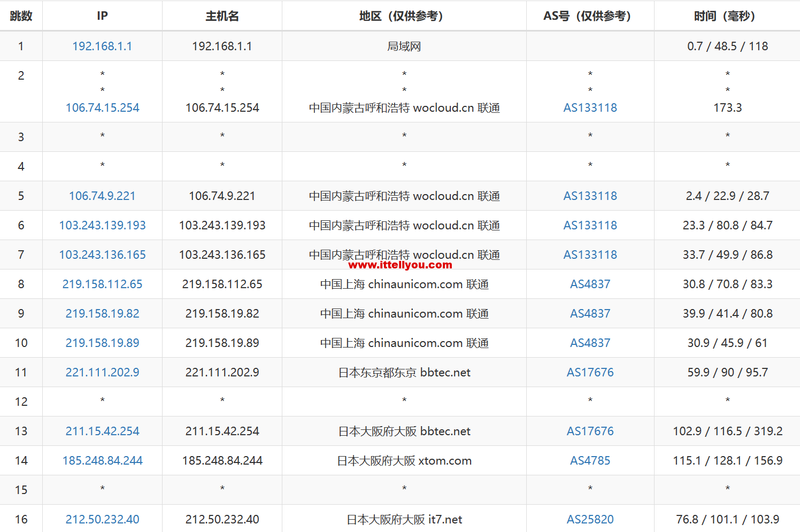The image size is (800, 532).
Task: Click the AS133118 link in hop 7
Action: pyautogui.click(x=590, y=255)
